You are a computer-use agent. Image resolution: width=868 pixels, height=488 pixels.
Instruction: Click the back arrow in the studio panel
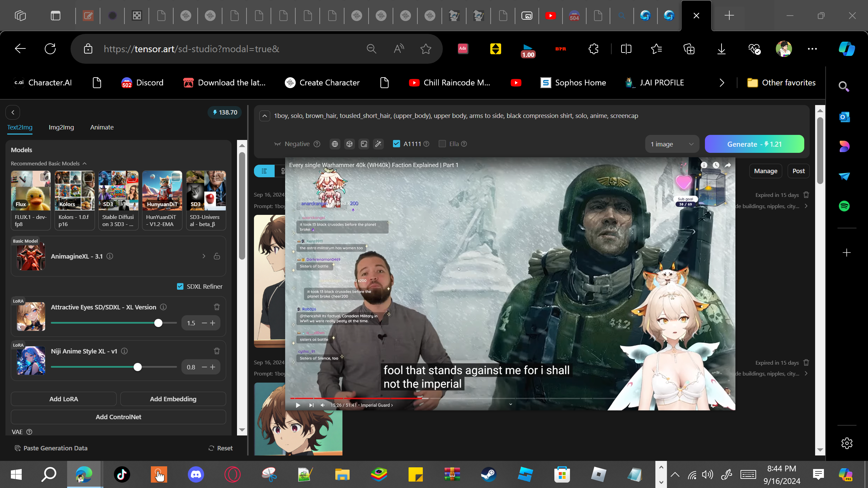pos(13,113)
